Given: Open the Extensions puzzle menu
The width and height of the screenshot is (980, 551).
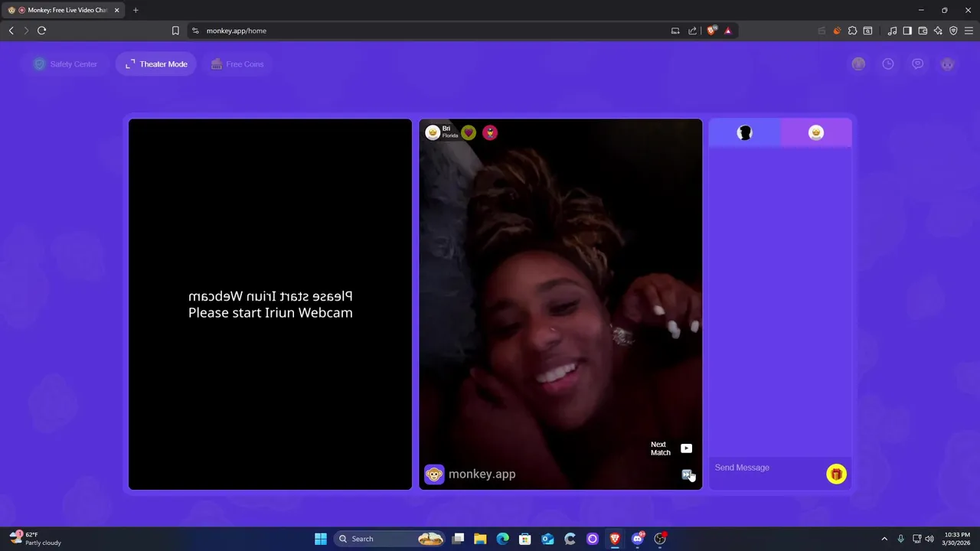Looking at the screenshot, I should pos(852,31).
